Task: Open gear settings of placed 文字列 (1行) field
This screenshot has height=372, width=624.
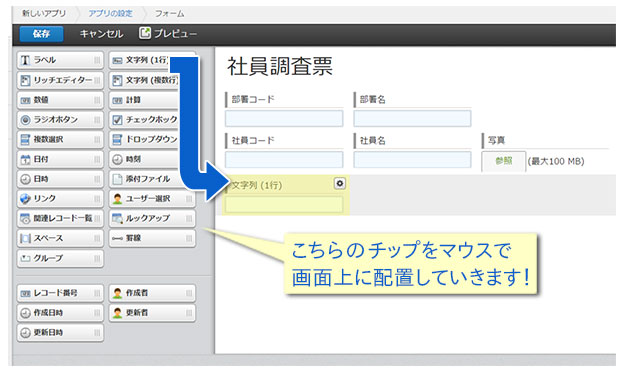Action: pyautogui.click(x=339, y=183)
